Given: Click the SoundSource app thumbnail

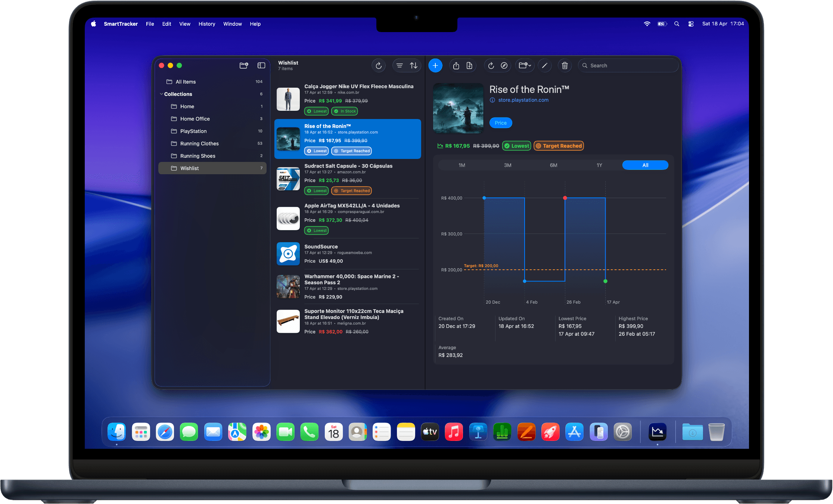Looking at the screenshot, I should (288, 254).
